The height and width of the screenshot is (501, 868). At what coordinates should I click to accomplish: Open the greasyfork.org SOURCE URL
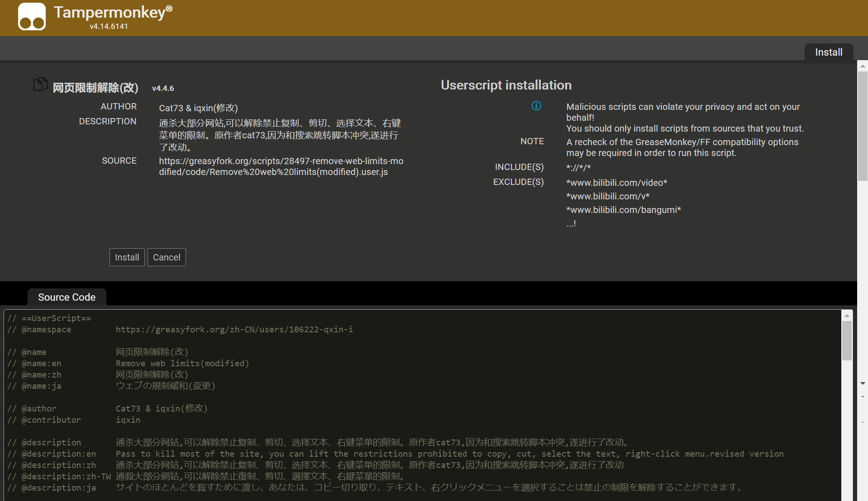[x=281, y=166]
